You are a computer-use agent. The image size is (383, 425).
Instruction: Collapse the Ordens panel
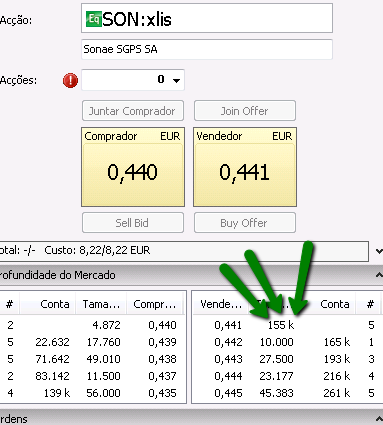click(x=379, y=419)
